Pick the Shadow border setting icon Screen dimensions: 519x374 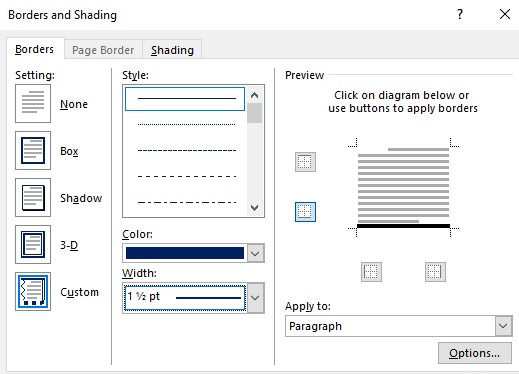[33, 197]
